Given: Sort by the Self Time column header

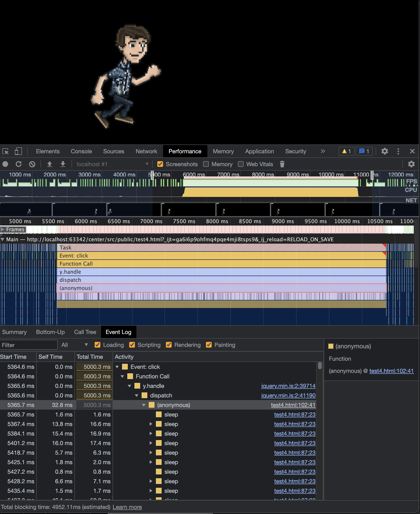Looking at the screenshot, I should pos(55,357).
